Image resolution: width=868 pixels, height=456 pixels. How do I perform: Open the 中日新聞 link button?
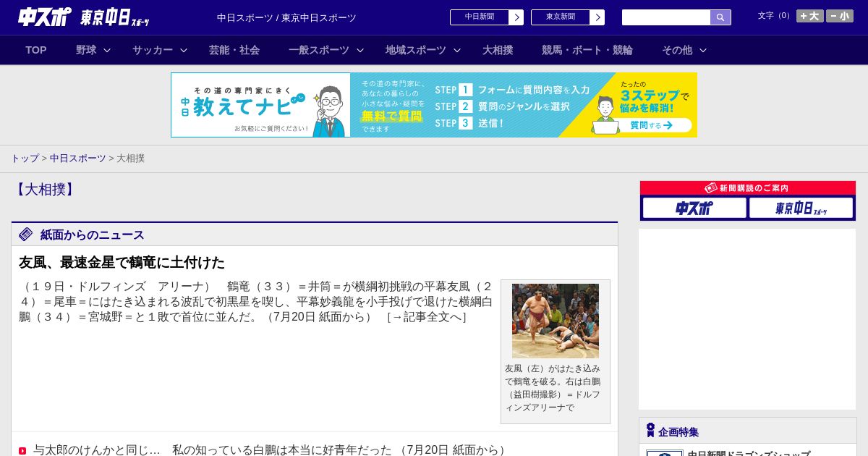[x=480, y=17]
